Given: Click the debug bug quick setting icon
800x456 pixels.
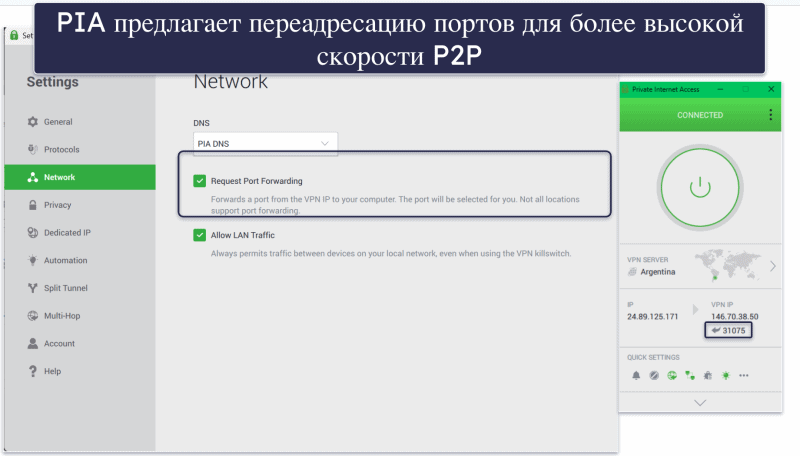Looking at the screenshot, I should coord(708,375).
